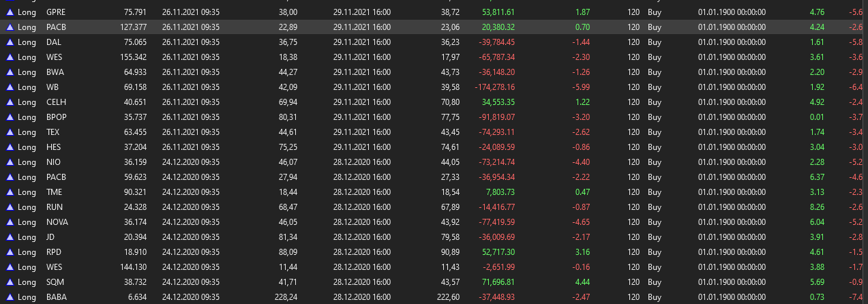Click the profit value 53,811.61
Screen dimensions: 868x304
pyautogui.click(x=498, y=12)
